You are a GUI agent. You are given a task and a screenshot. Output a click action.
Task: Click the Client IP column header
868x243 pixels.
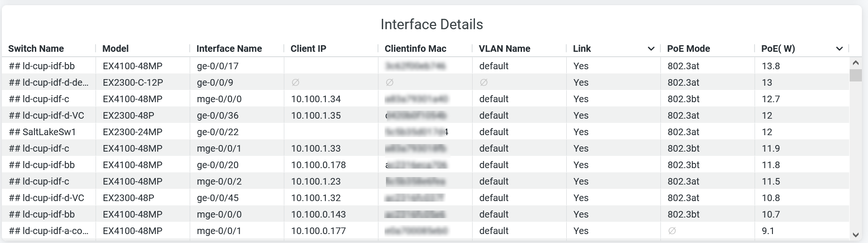(x=308, y=49)
